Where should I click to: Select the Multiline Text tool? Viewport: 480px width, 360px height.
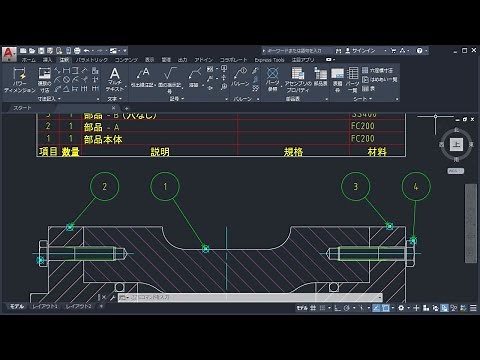click(x=114, y=79)
